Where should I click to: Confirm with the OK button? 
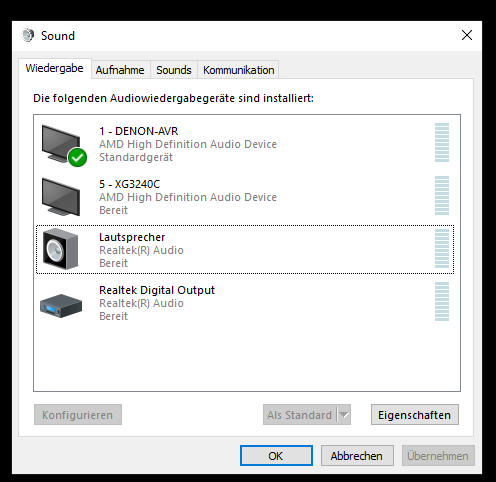tap(276, 456)
